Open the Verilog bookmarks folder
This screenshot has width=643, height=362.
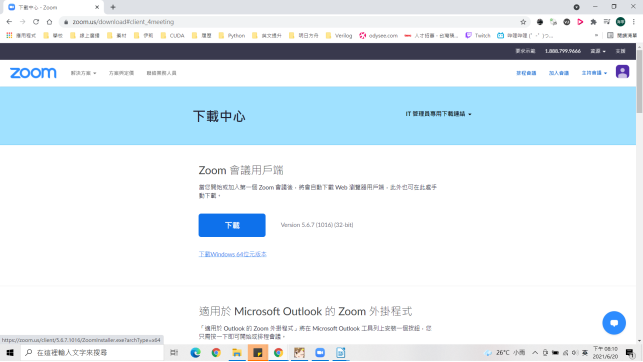point(339,36)
